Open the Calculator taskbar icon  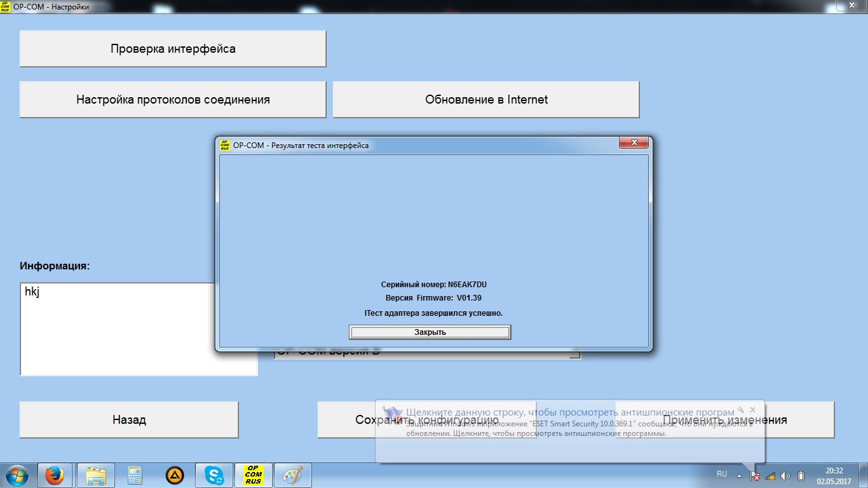click(x=134, y=475)
